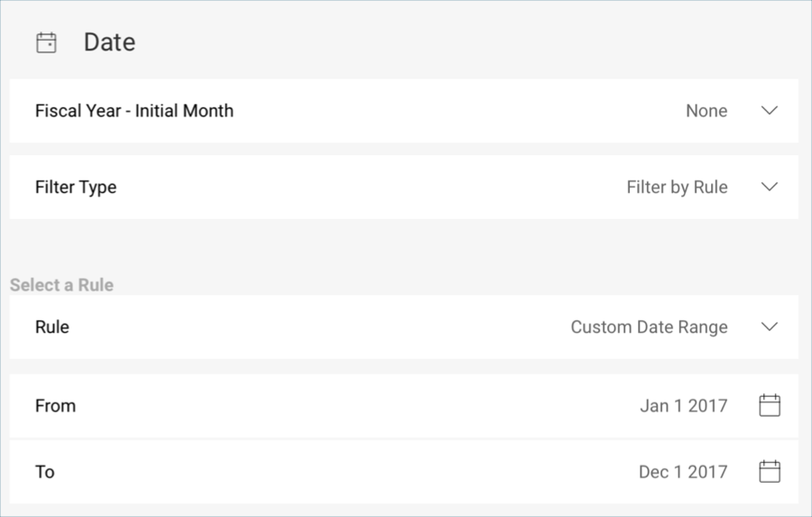The height and width of the screenshot is (517, 812).
Task: Click the Select a Rule section heading
Action: (x=61, y=285)
